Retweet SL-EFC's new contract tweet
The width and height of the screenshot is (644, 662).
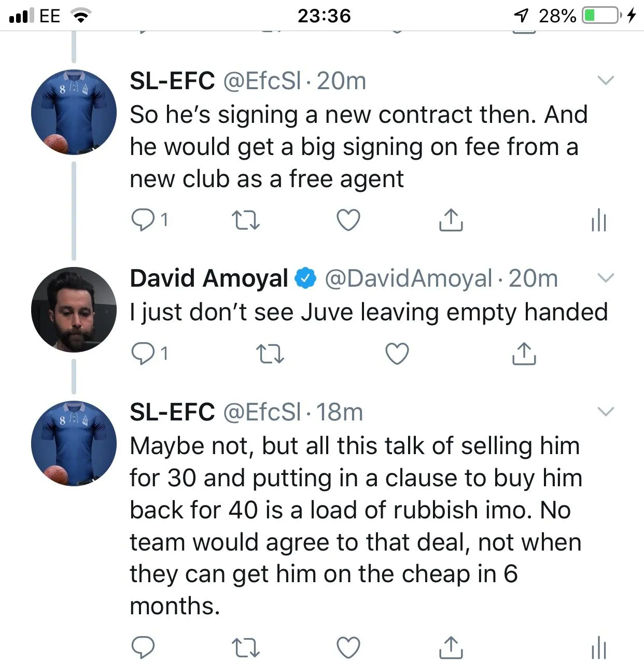(245, 220)
